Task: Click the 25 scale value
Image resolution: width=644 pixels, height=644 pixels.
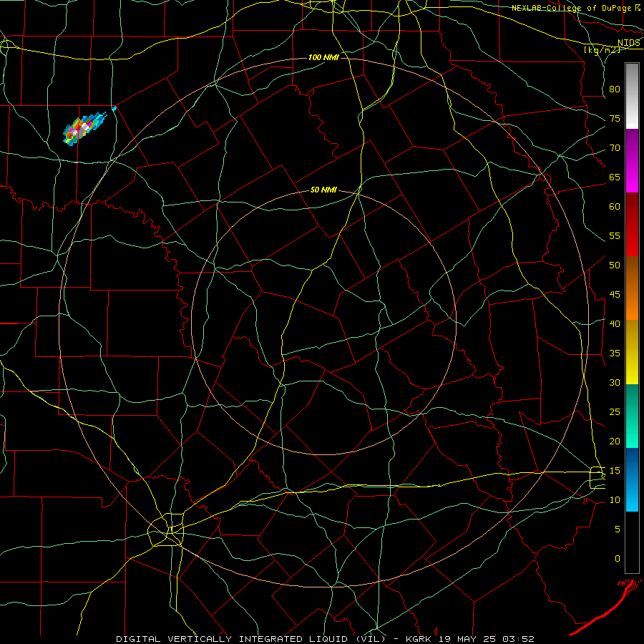Action: [x=615, y=412]
